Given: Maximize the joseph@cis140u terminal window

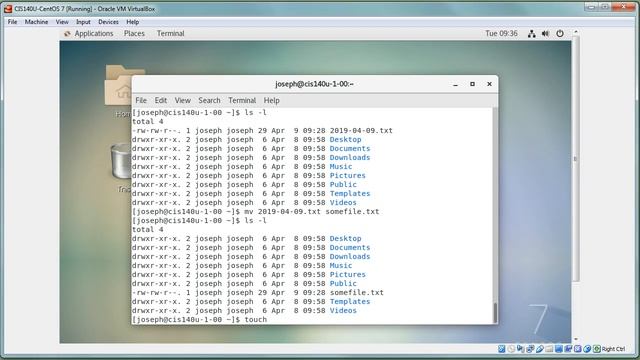Looking at the screenshot, I should tap(472, 84).
